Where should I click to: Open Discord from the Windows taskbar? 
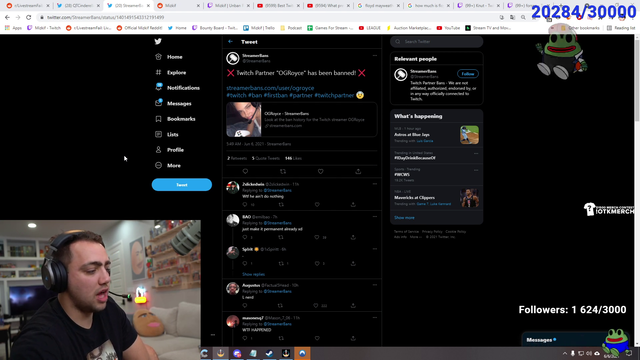click(x=237, y=353)
